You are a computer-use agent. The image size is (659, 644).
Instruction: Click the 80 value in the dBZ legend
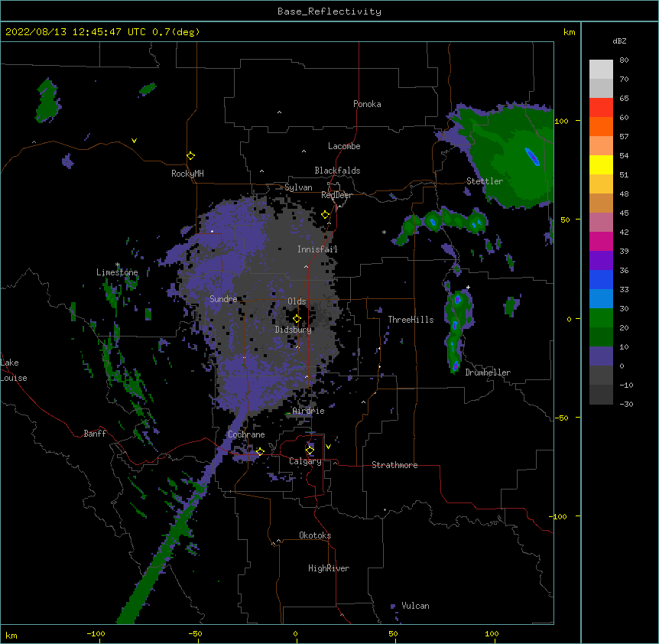click(x=624, y=60)
